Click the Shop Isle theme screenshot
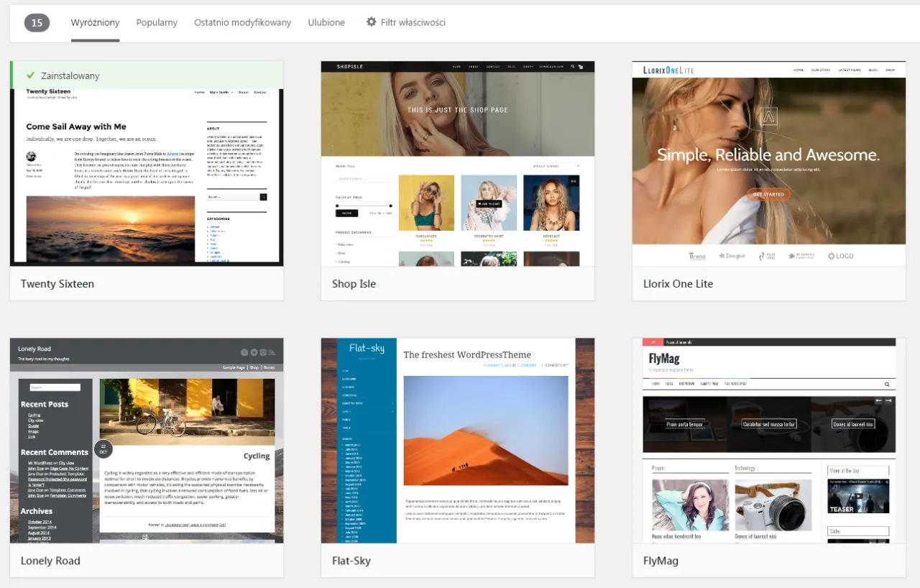 pos(457,164)
